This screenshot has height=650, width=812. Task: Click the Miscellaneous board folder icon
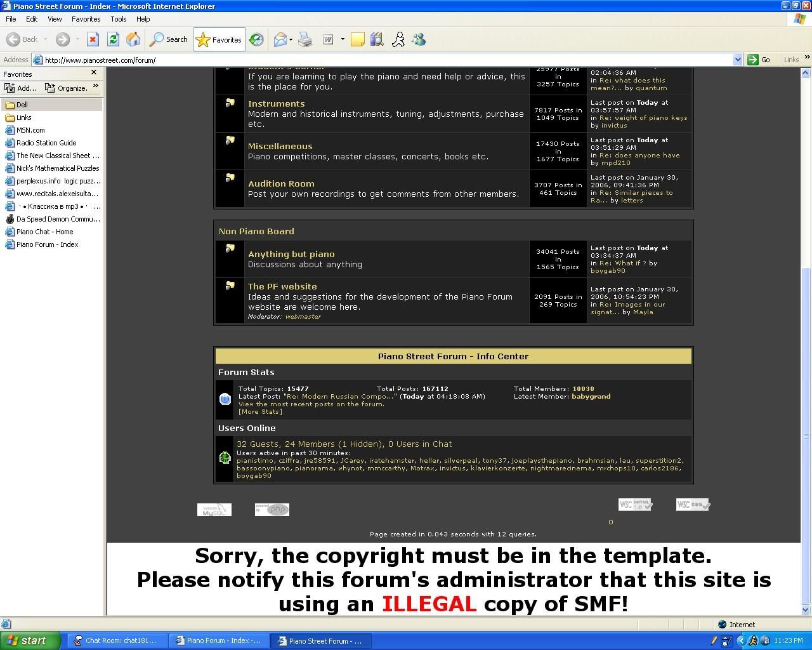[x=230, y=140]
